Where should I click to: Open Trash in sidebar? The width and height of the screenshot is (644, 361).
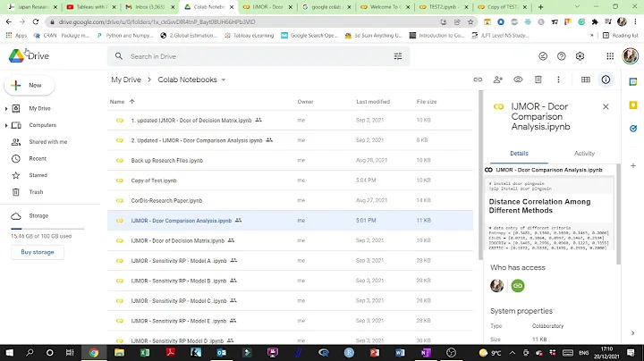(36, 192)
